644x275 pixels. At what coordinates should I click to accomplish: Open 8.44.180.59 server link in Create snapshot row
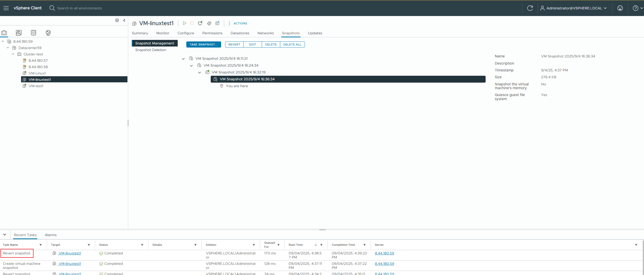point(384,264)
